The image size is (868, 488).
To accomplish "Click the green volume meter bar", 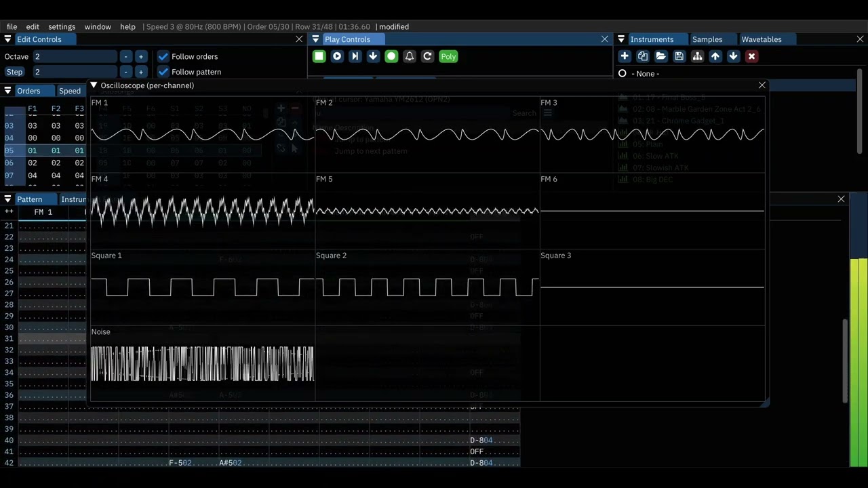I will pyautogui.click(x=858, y=363).
